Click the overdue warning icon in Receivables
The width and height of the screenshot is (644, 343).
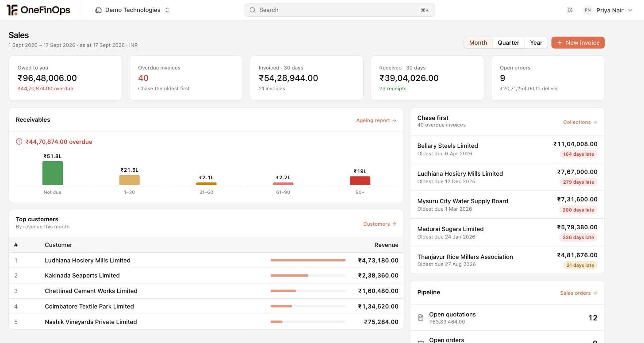pos(19,142)
